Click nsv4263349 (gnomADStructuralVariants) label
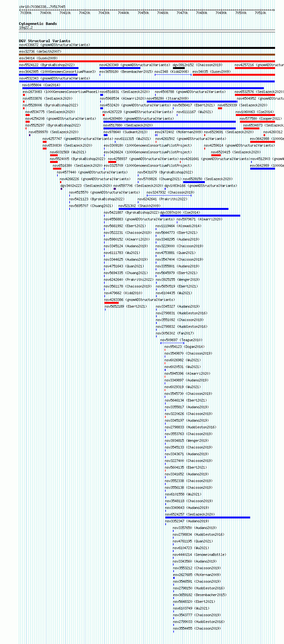Image resolution: width=284 pixels, height=644 pixels. click(135, 65)
